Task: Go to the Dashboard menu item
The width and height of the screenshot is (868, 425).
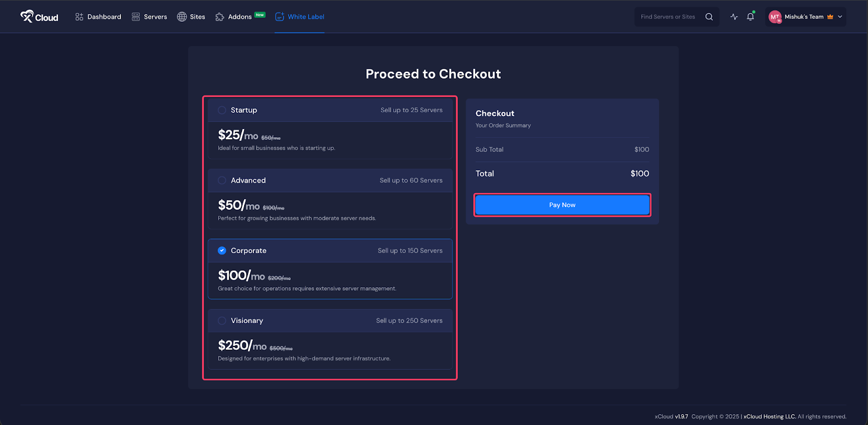Action: pos(104,17)
